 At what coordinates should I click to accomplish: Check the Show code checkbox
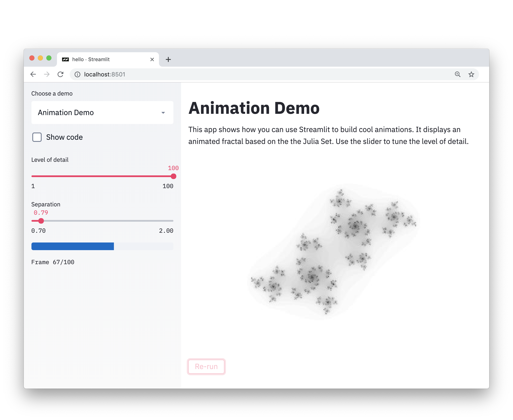[37, 137]
